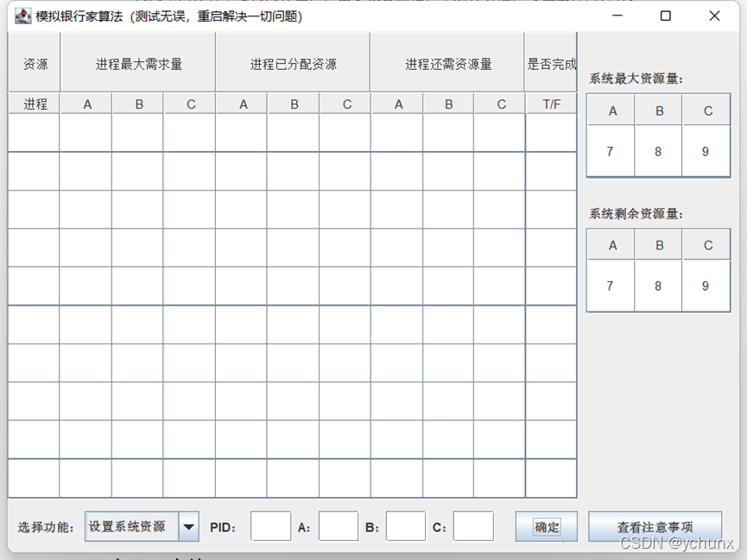This screenshot has width=747, height=560.
Task: Close the 模拟银行家算法 window
Action: (714, 16)
